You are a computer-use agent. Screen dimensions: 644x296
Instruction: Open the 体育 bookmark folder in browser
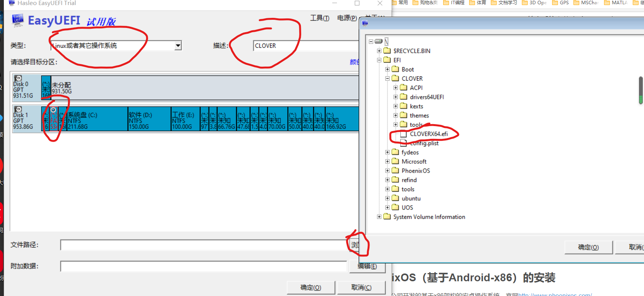[478, 2]
